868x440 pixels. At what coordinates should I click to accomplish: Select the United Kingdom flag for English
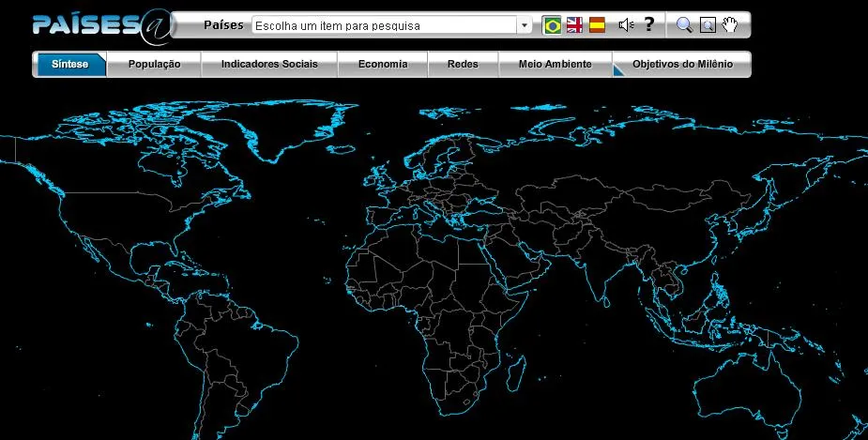[575, 25]
